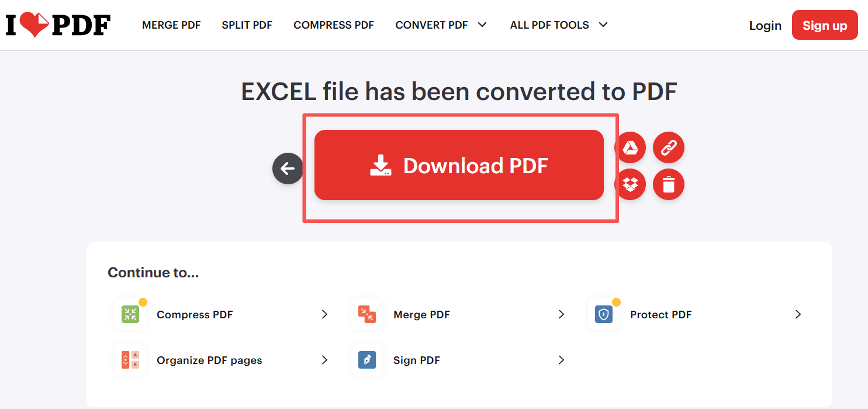The height and width of the screenshot is (409, 868).
Task: Save file to Google Drive icon
Action: (630, 147)
